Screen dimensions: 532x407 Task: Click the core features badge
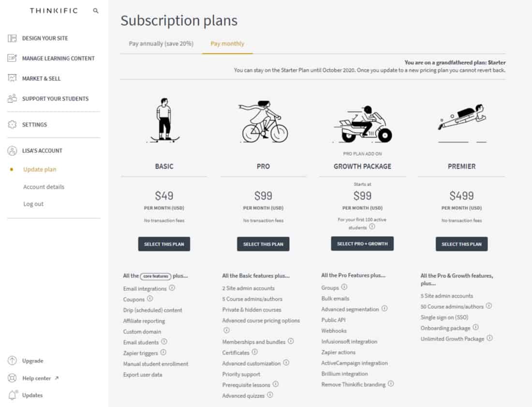(x=156, y=276)
